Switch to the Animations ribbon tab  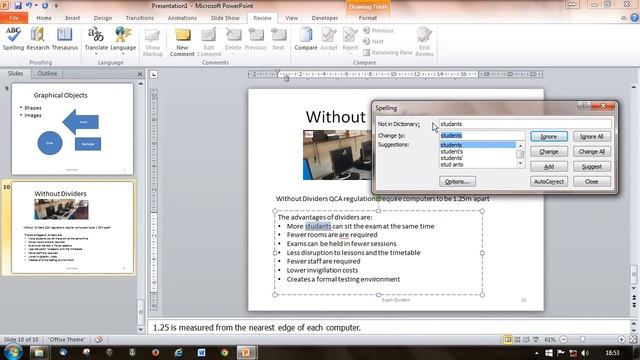[182, 18]
